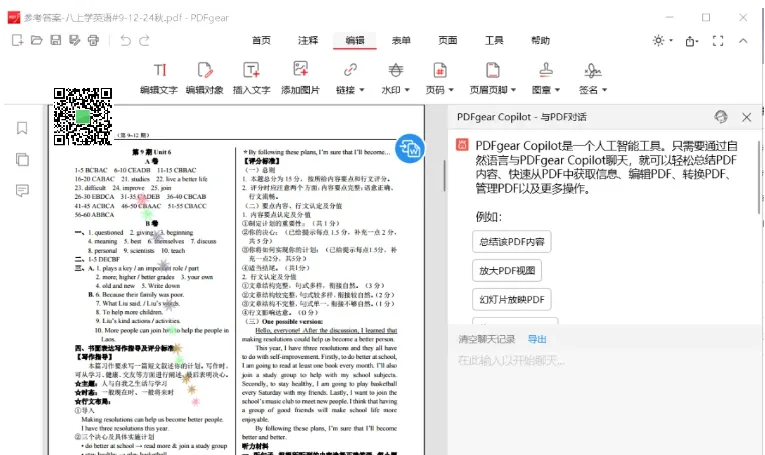Image resolution: width=765 pixels, height=455 pixels.
Task: Expand the 签名 dropdown arrow
Action: coord(604,90)
